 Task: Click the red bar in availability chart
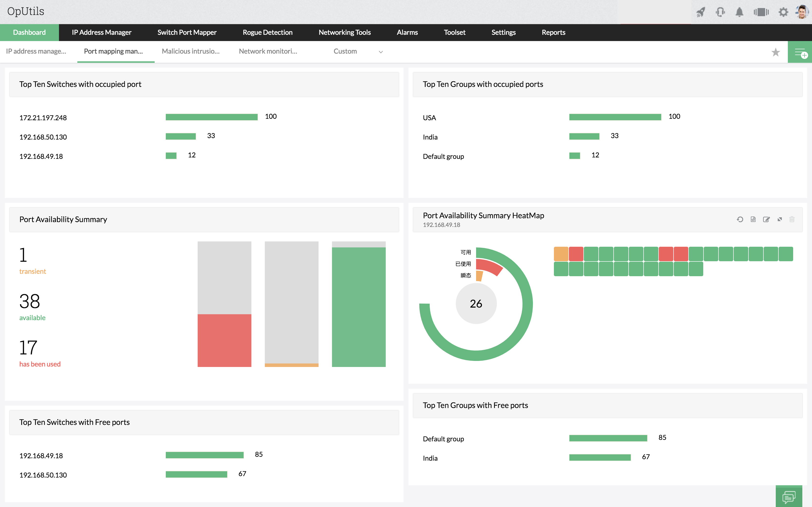coord(224,340)
